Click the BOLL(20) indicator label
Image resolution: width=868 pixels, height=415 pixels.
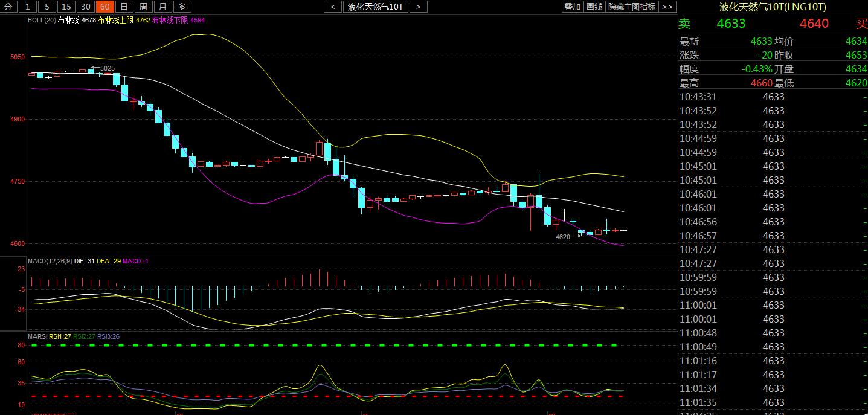pos(42,20)
